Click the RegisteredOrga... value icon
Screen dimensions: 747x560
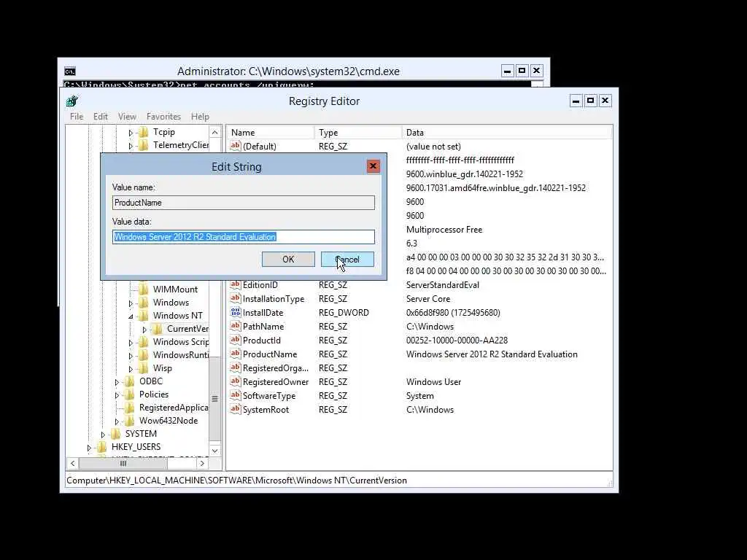(x=236, y=367)
